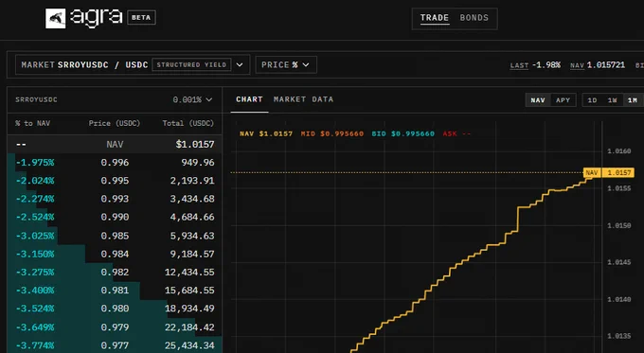Select the -2.274% bid row
Screen dimensions: 644x353
(115, 199)
